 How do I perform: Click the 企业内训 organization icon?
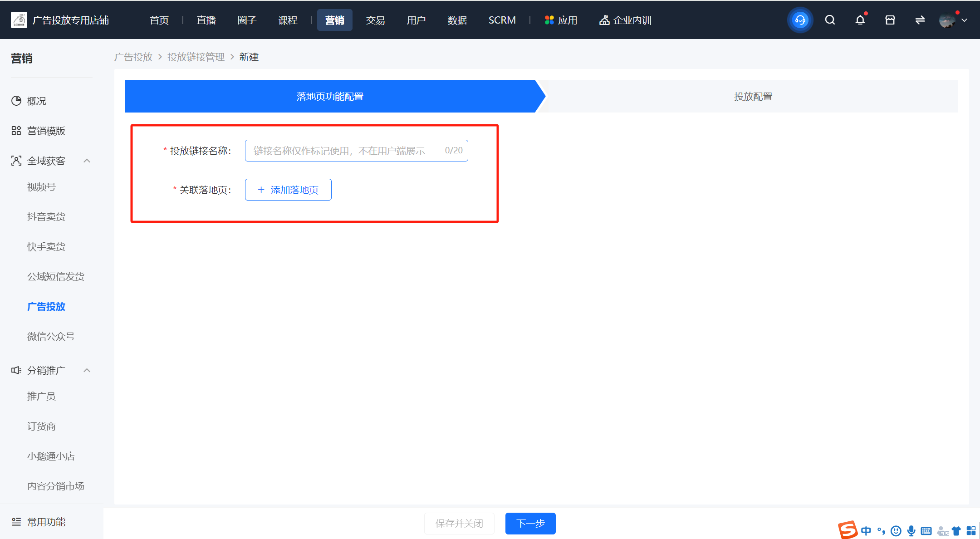click(x=604, y=20)
